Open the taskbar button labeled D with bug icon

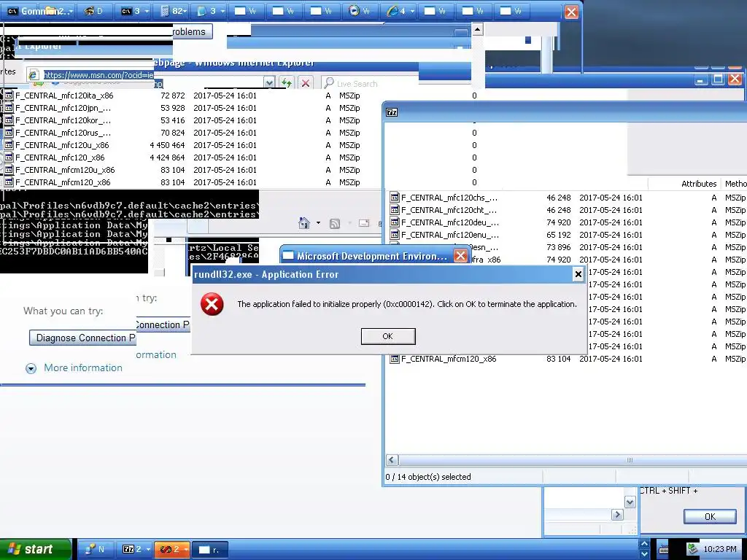[94, 11]
